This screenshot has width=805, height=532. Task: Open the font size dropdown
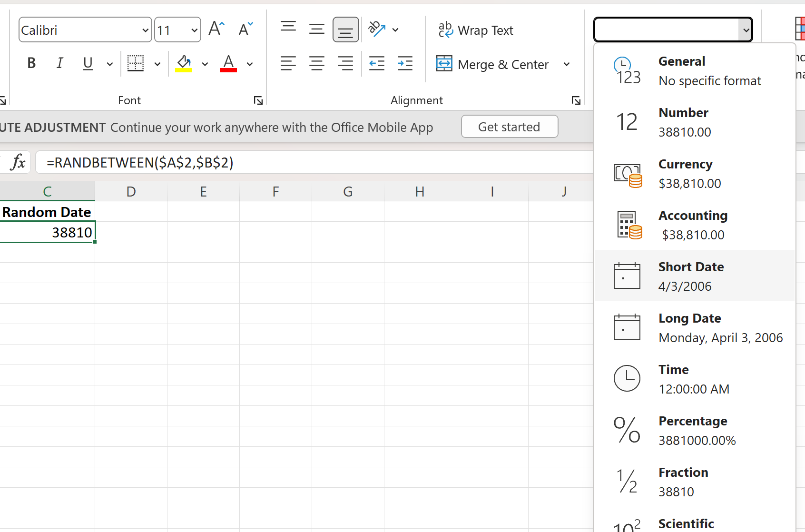tap(194, 30)
